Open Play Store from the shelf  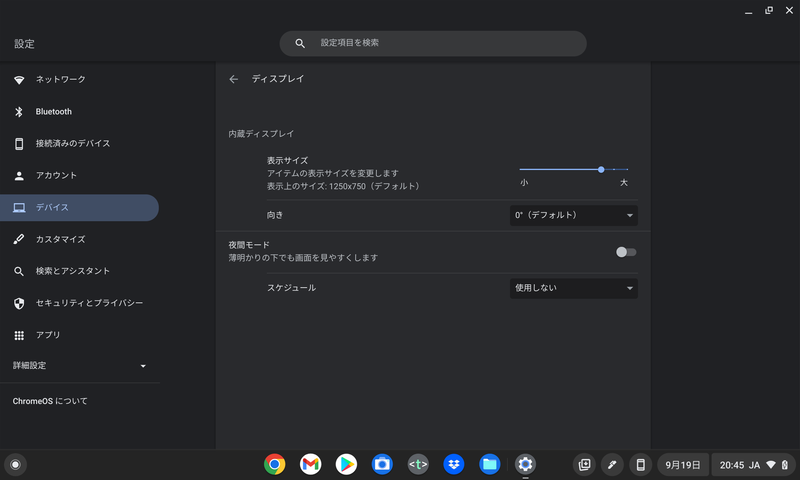pyautogui.click(x=346, y=464)
